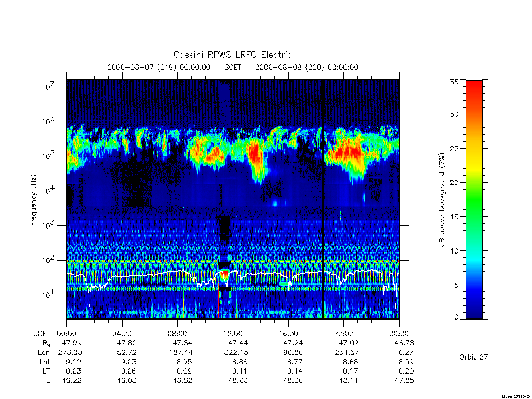532x399 pixels.
Task: Click the Lat value '9.03'
Action: click(x=129, y=362)
